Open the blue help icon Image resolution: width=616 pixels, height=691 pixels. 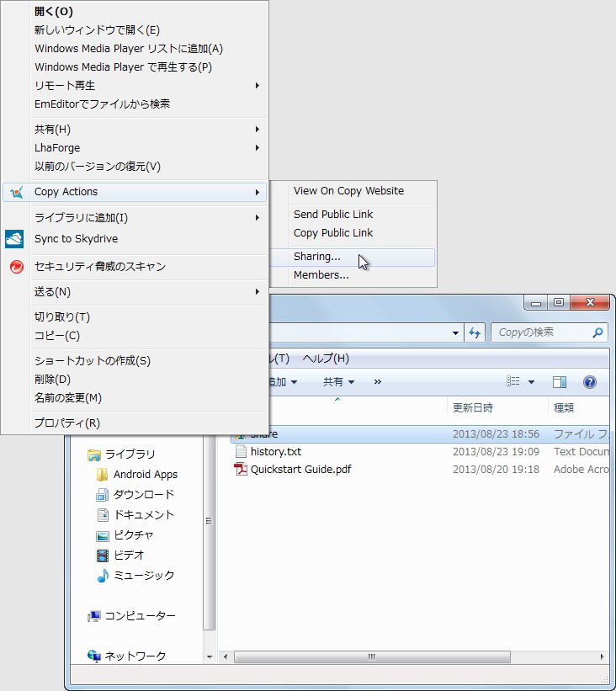pyautogui.click(x=590, y=381)
